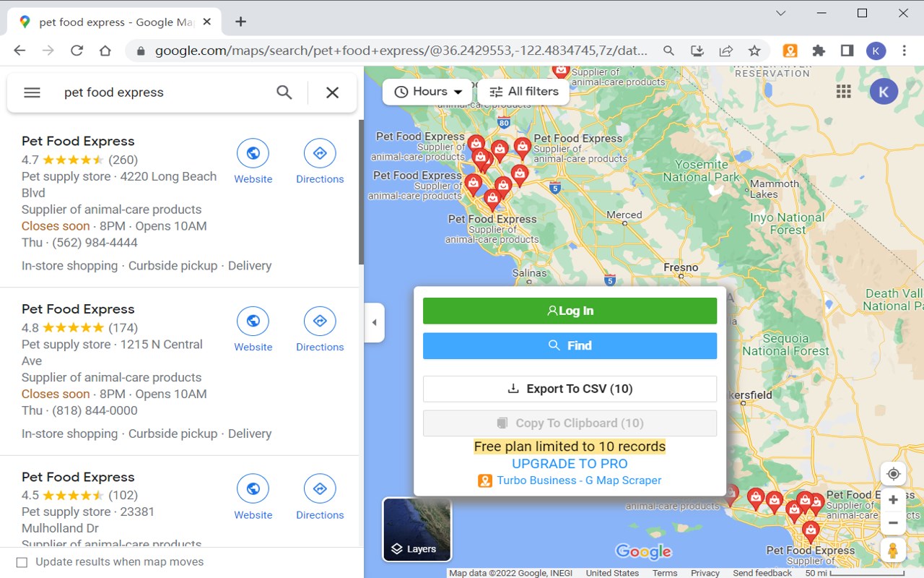
Task: Open the Extensions puzzle menu
Action: (x=819, y=51)
